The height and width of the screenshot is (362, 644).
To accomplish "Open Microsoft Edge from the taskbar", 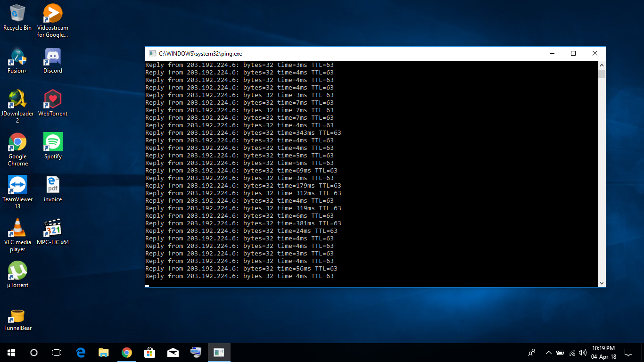I will pos(81,353).
